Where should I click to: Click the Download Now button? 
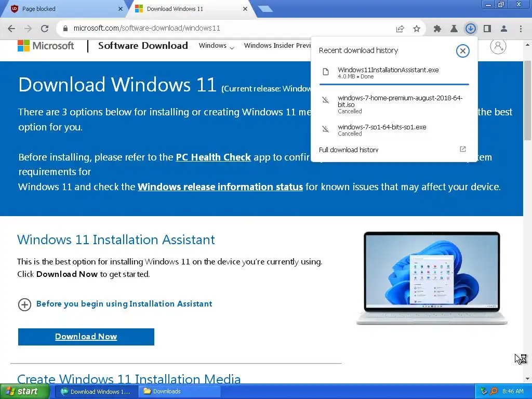(86, 337)
